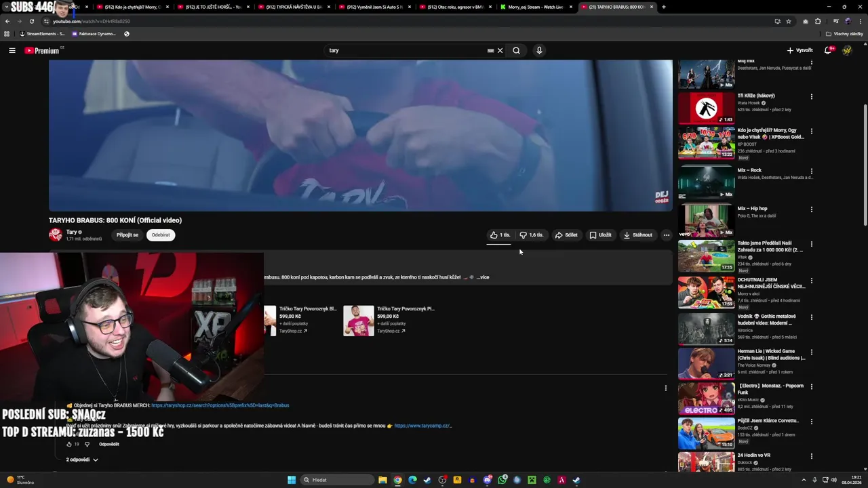Open Tričko Tary Povoroznyk Bl... product
The width and height of the screenshot is (868, 488).
[x=308, y=308]
